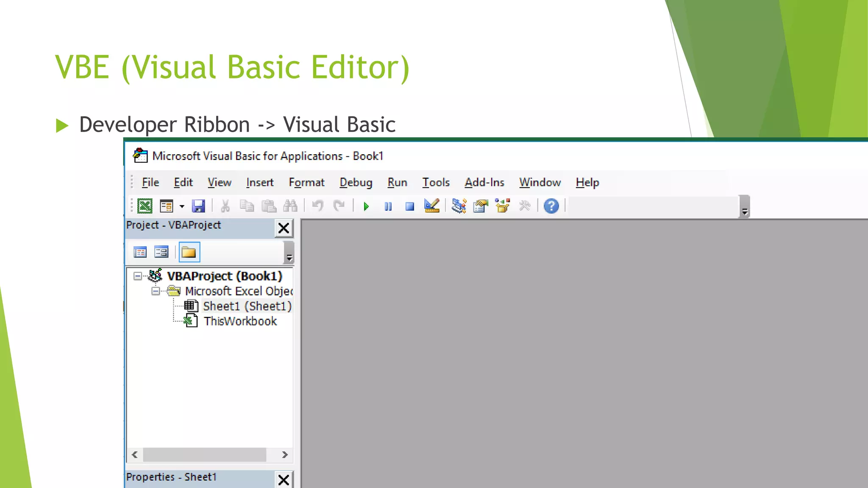Select VBAProject (Book1) in the tree

click(225, 276)
